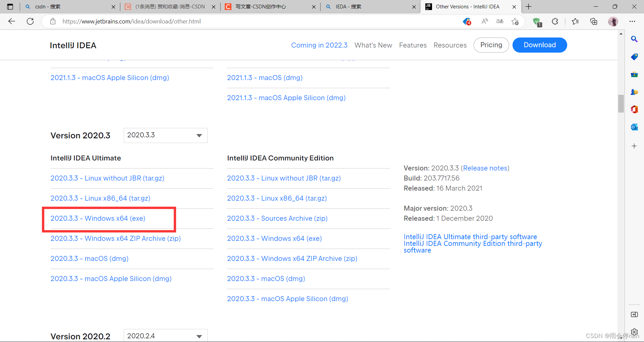Toggle the sidebar hide panel icon
Image resolution: width=644 pixels, height=342 pixels.
pos(634,314)
